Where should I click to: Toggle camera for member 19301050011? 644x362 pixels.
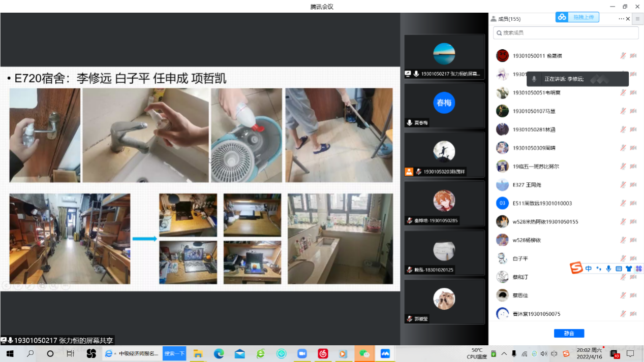tap(633, 56)
